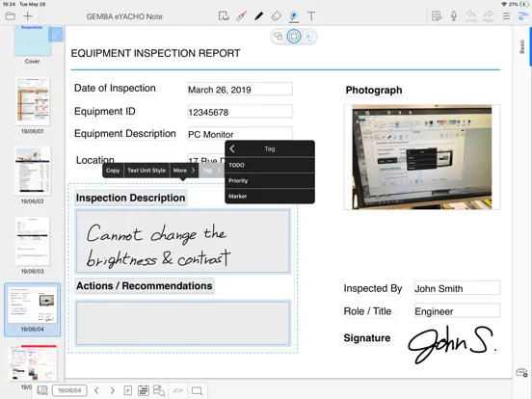Edit the Inspected By field
Image resolution: width=532 pixels, height=399 pixels.
point(457,288)
